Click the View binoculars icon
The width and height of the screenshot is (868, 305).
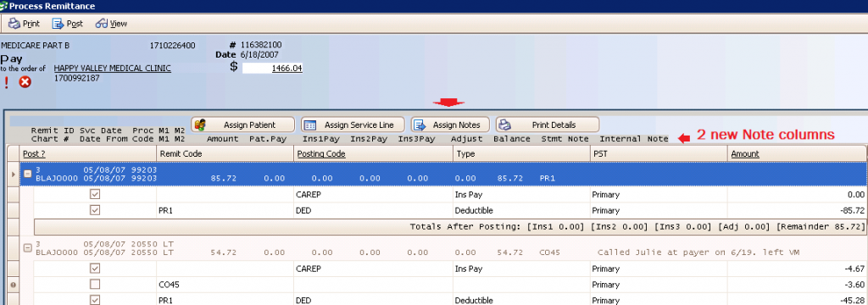[102, 24]
